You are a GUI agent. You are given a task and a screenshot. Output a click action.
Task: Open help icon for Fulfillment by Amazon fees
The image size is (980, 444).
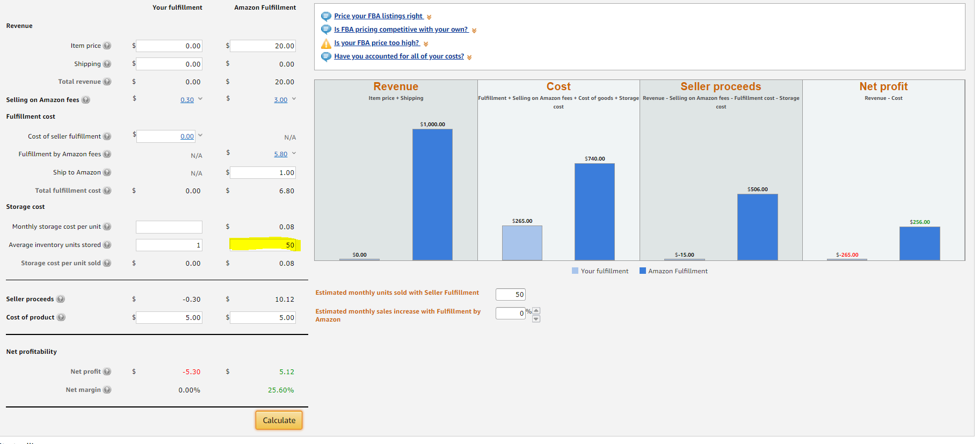coord(107,154)
